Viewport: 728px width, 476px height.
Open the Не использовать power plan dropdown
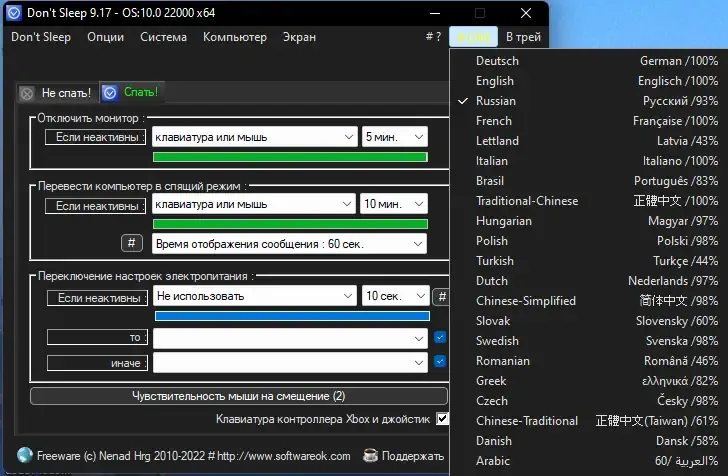[254, 296]
